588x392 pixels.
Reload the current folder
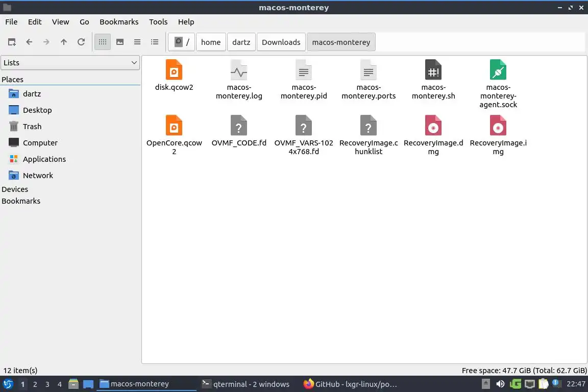tap(81, 42)
